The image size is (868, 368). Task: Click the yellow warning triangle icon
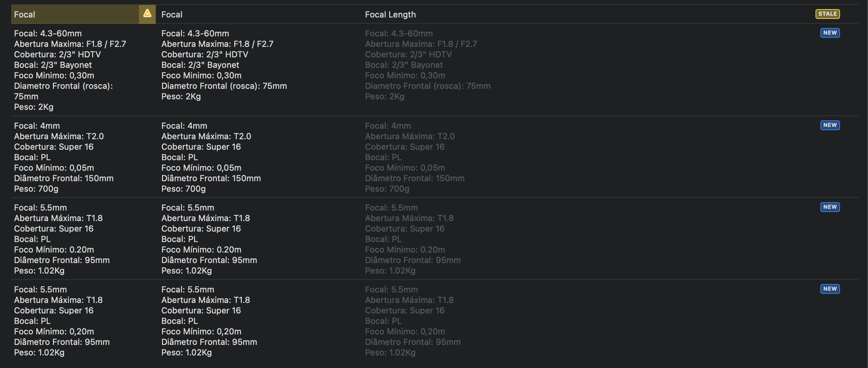pyautogui.click(x=147, y=14)
